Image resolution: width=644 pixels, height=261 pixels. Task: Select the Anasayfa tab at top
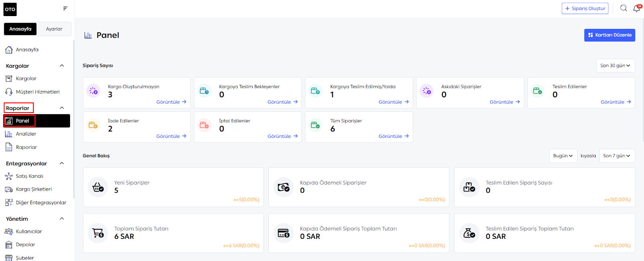coord(20,29)
